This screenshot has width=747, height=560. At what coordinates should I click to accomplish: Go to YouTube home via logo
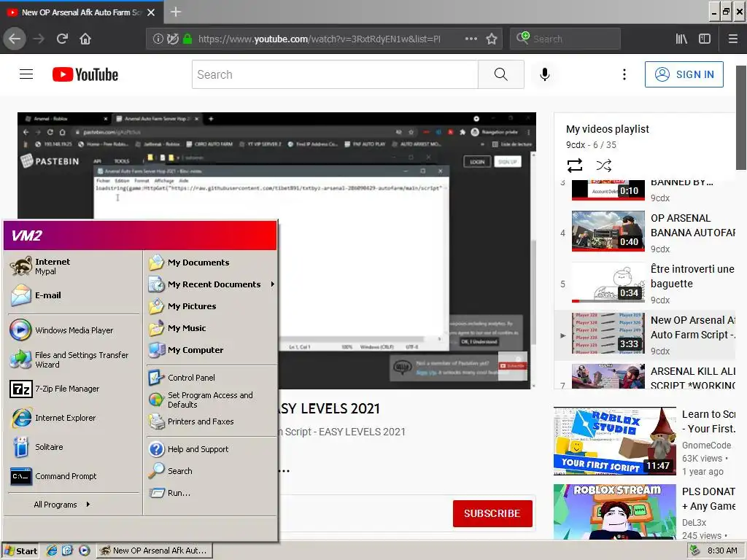click(x=85, y=74)
